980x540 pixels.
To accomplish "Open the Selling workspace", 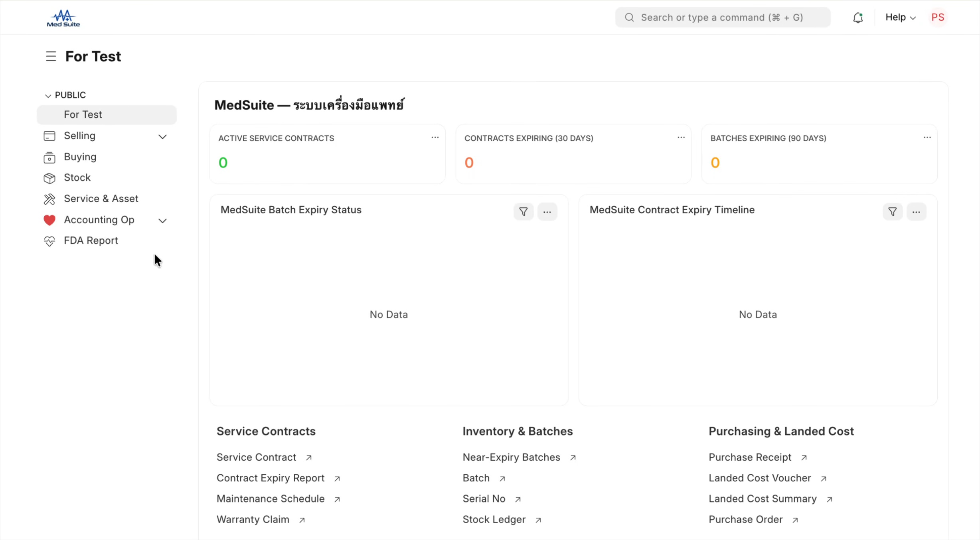I will click(x=79, y=136).
